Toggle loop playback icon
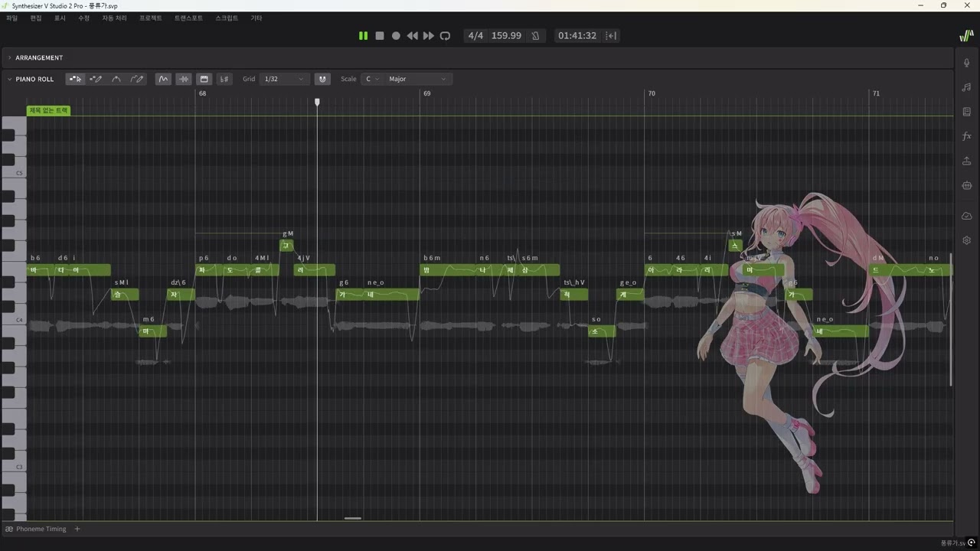 click(x=445, y=36)
